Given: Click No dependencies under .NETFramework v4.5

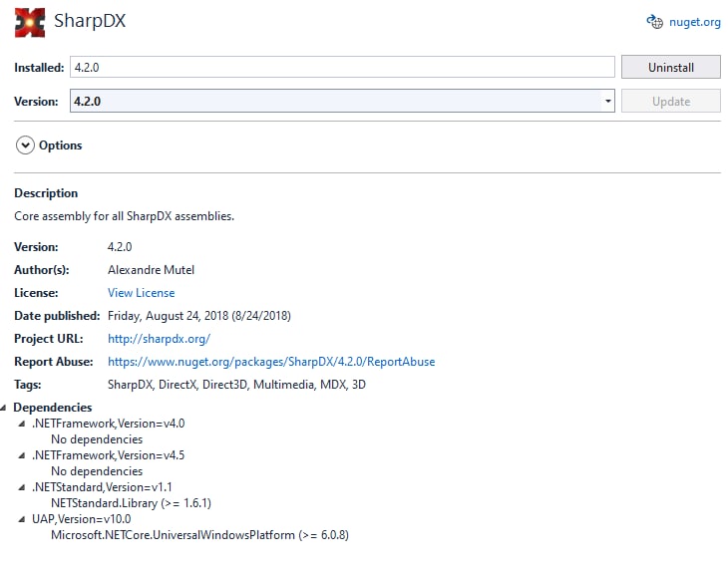Looking at the screenshot, I should pos(97,471).
